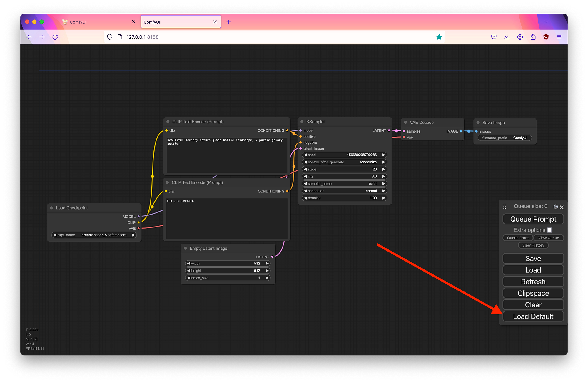
Task: Collapse the Empty Latent Image node dot
Action: point(185,248)
